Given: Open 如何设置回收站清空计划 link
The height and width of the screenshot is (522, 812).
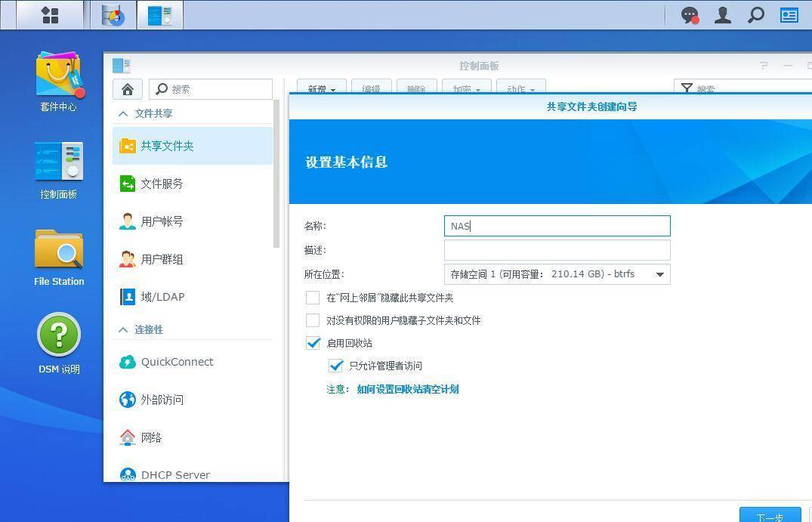Looking at the screenshot, I should [408, 389].
